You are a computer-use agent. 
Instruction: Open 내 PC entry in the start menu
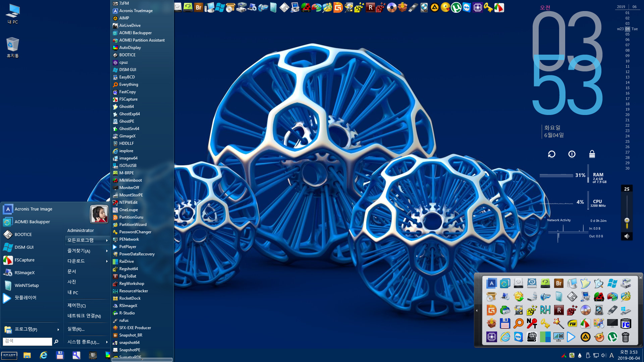tap(73, 292)
